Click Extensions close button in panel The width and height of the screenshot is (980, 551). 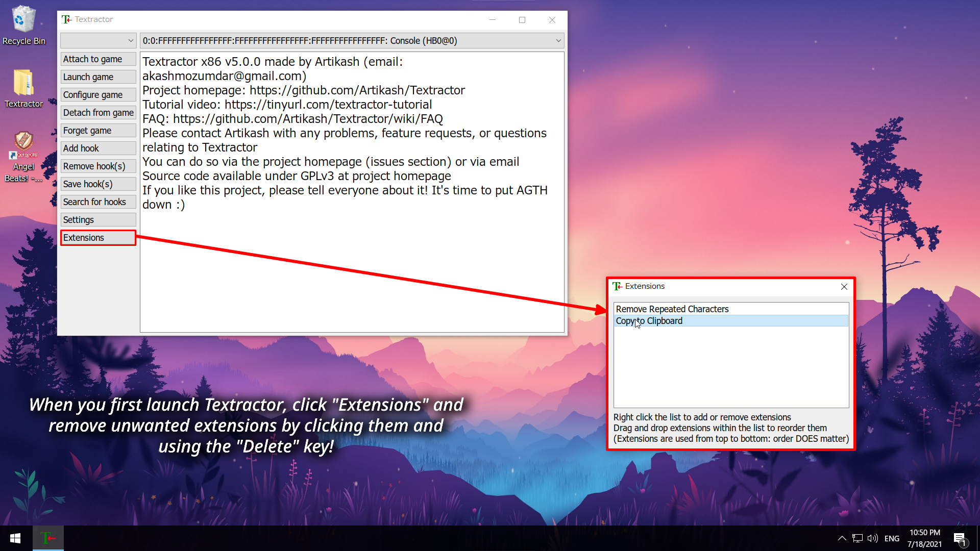[x=844, y=287]
